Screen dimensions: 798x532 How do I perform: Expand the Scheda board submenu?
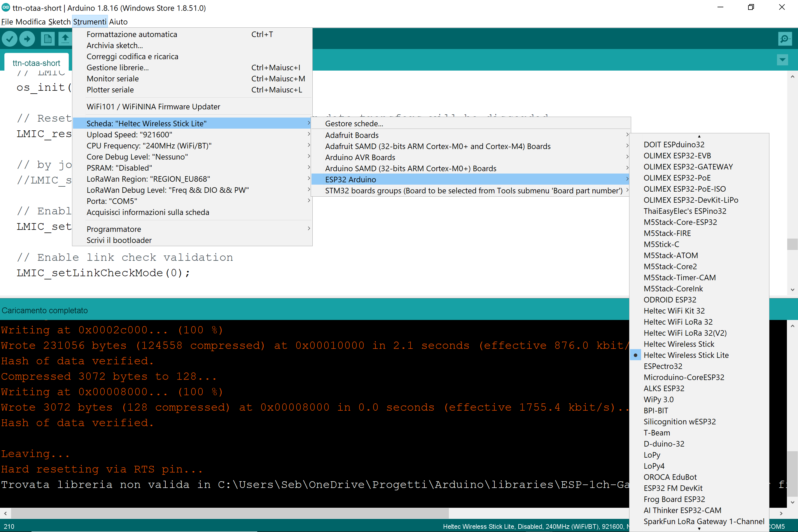[192, 123]
